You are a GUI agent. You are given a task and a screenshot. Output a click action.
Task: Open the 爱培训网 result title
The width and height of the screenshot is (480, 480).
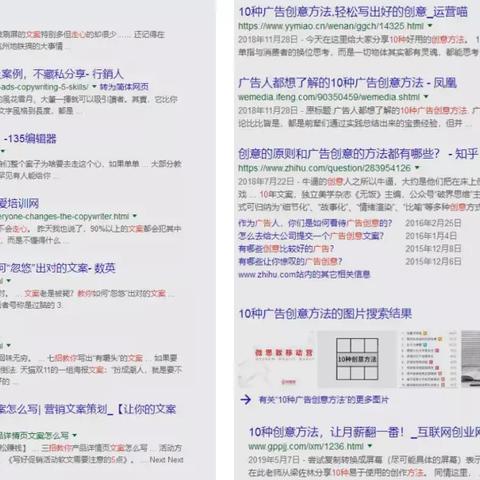20,203
